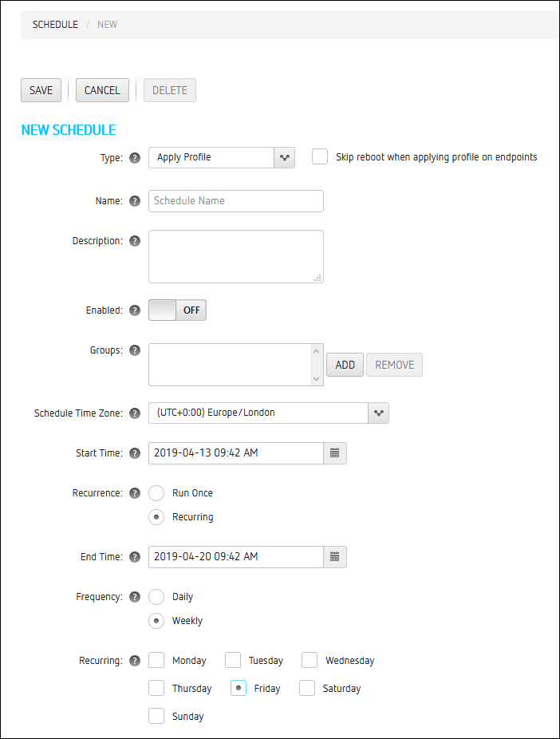Check the Monday checkbox

(156, 660)
